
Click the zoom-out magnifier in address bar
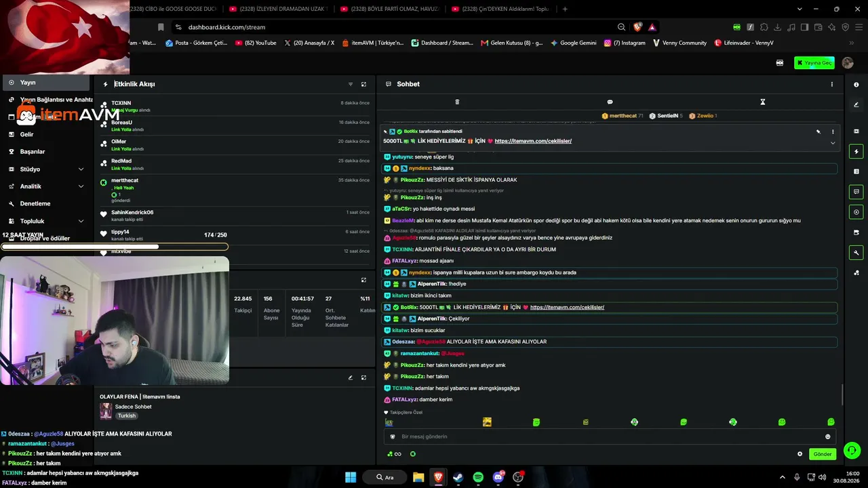(621, 27)
